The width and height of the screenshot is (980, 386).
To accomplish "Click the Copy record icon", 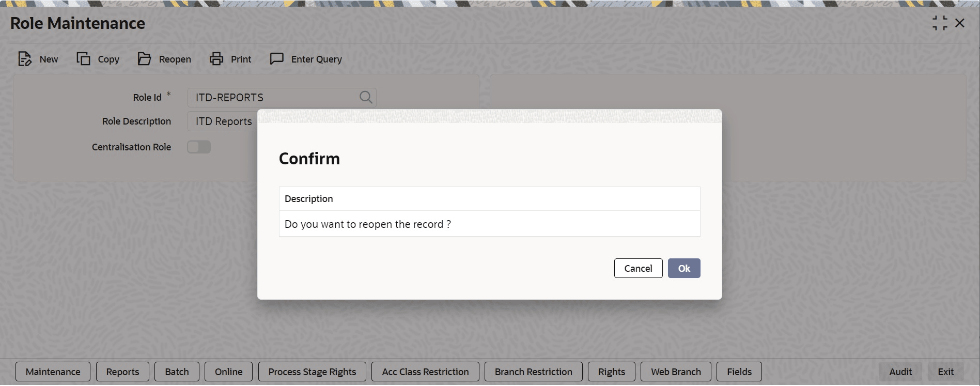I will (98, 59).
